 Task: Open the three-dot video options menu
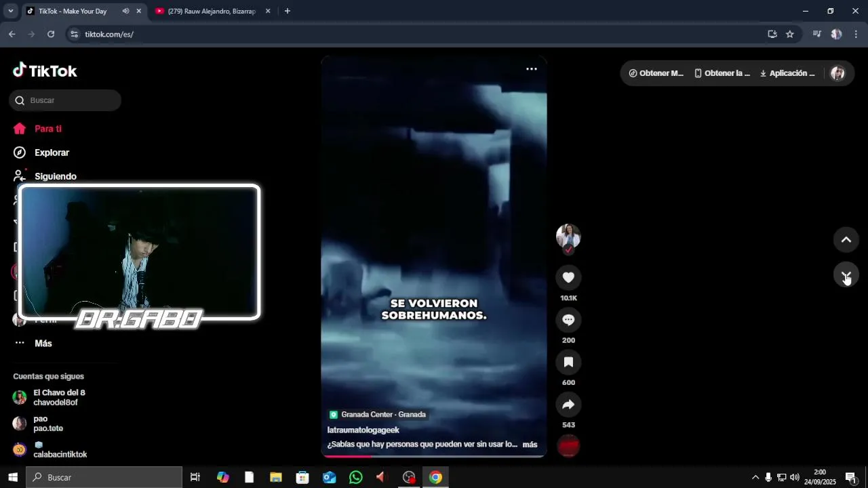coord(532,69)
